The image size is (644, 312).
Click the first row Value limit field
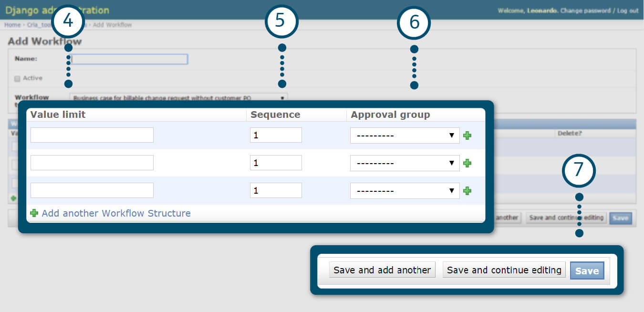(x=92, y=135)
